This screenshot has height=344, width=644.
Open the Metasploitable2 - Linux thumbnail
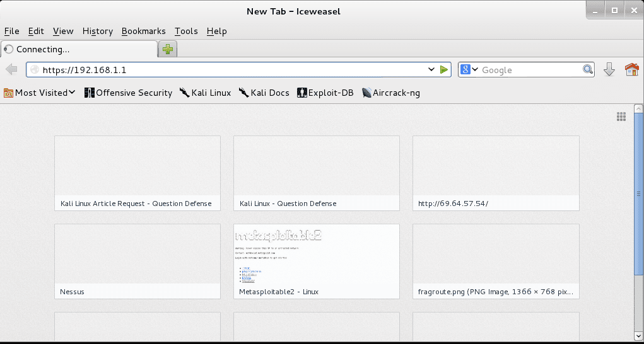click(316, 261)
